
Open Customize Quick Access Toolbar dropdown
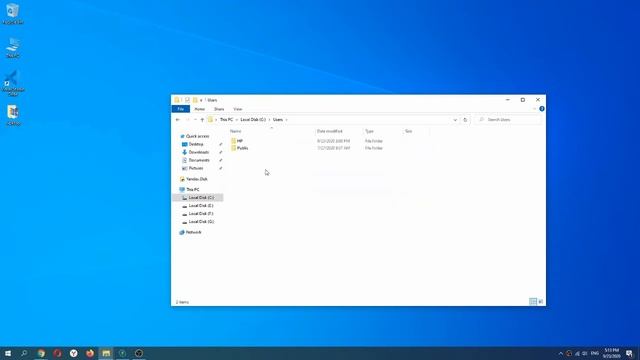pyautogui.click(x=201, y=100)
